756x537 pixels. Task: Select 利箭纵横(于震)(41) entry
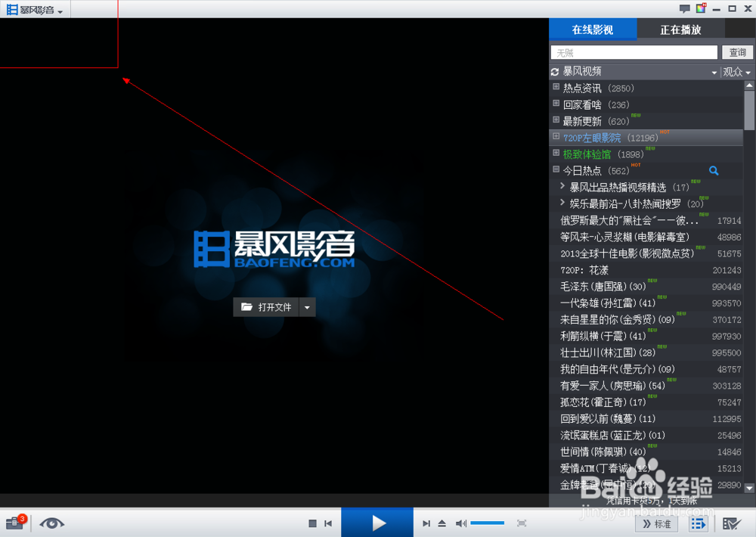[x=646, y=336]
